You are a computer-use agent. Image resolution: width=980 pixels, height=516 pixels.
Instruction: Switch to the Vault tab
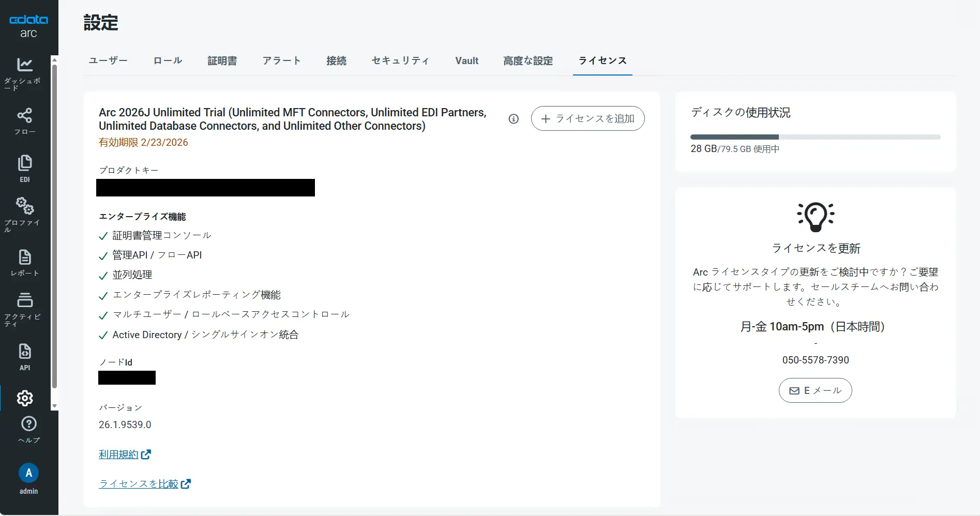(467, 61)
